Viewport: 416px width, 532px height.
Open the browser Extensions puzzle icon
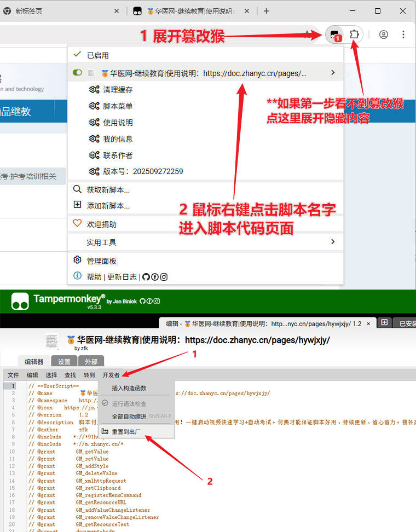pos(355,34)
